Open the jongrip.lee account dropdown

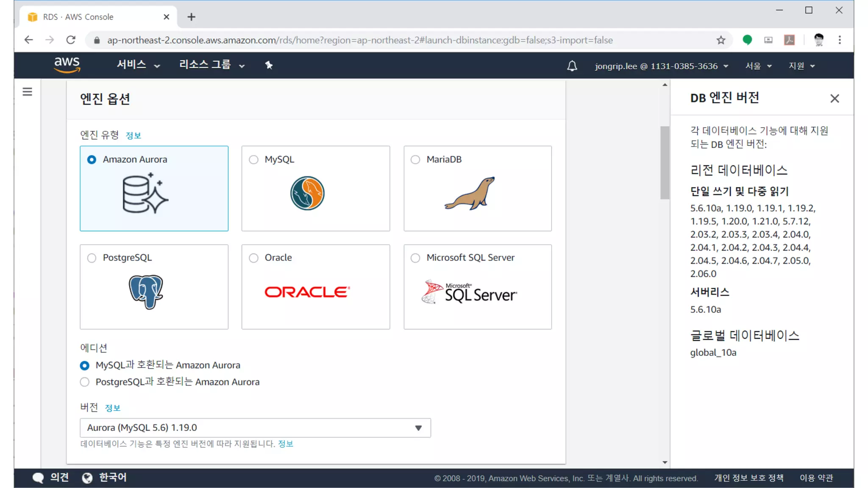[661, 66]
